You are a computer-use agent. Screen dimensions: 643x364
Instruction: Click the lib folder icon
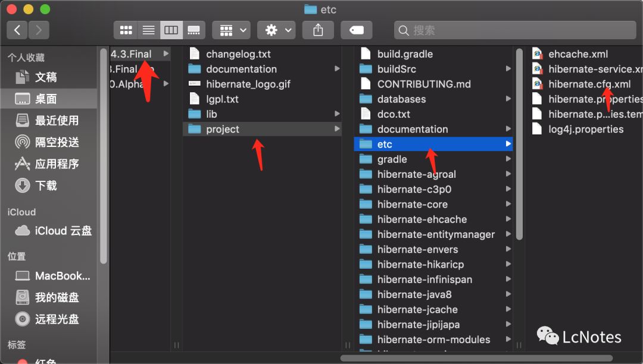point(194,114)
